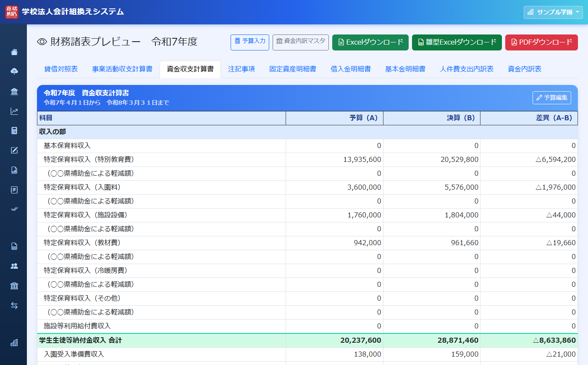The height and width of the screenshot is (365, 588).
Task: Click the users group icon in the sidebar
Action: click(x=14, y=266)
